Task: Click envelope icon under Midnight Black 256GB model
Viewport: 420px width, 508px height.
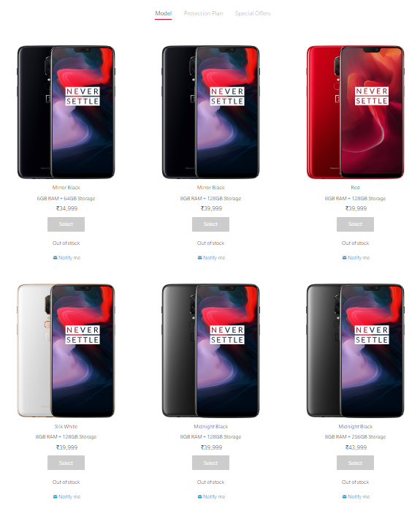Action: pyautogui.click(x=345, y=496)
